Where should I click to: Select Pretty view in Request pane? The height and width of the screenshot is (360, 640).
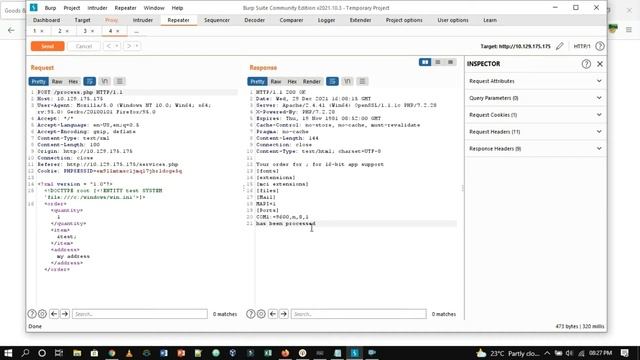tap(38, 81)
